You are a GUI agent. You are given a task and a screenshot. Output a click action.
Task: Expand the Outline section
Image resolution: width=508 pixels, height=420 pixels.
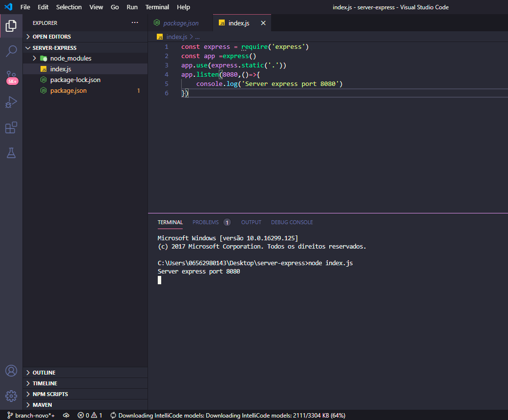coord(44,373)
